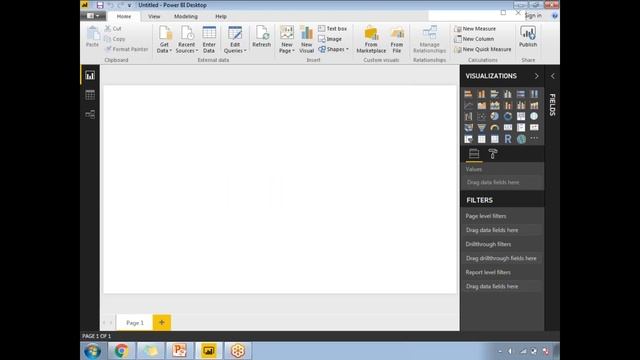Select the Area chart visual
The image size is (640, 360).
coord(482,106)
